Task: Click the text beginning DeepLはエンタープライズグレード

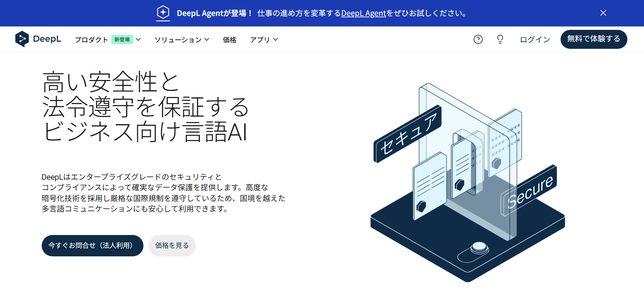Action: [163, 193]
